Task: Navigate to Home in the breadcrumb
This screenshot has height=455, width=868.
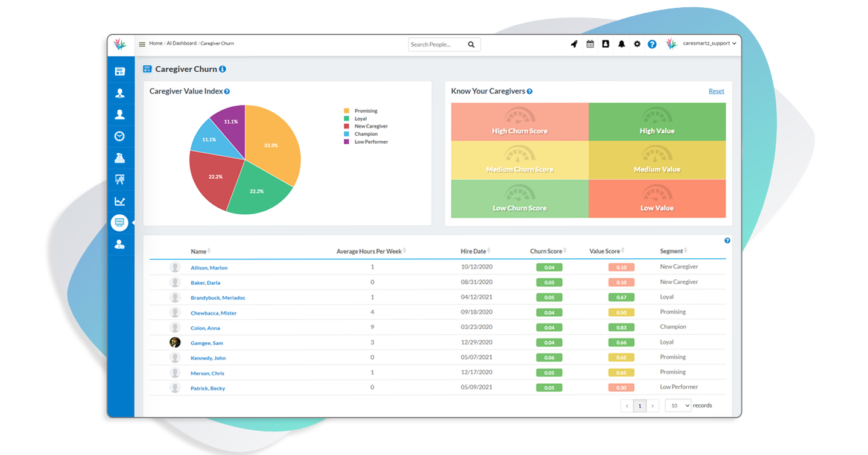Action: tap(155, 43)
